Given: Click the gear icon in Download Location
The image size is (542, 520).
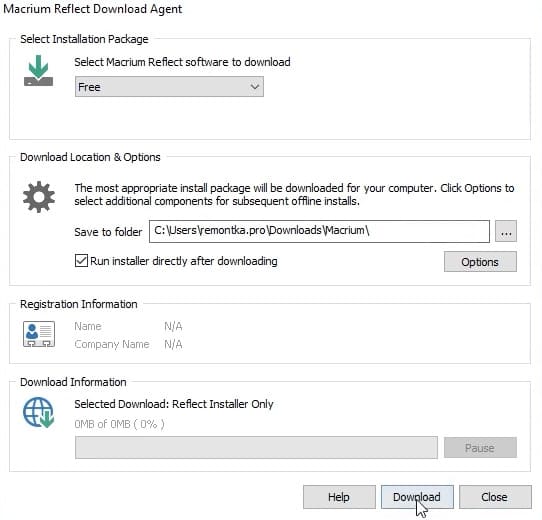Looking at the screenshot, I should [39, 197].
